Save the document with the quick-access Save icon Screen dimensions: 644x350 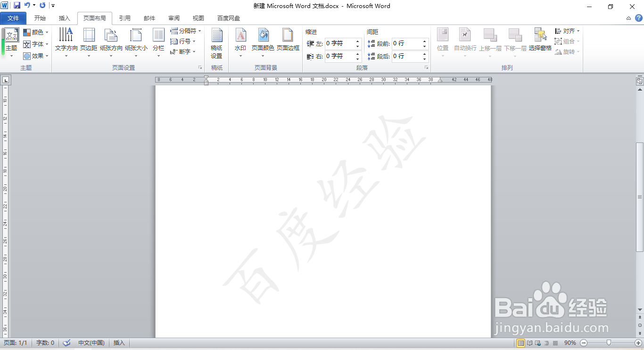[x=17, y=6]
